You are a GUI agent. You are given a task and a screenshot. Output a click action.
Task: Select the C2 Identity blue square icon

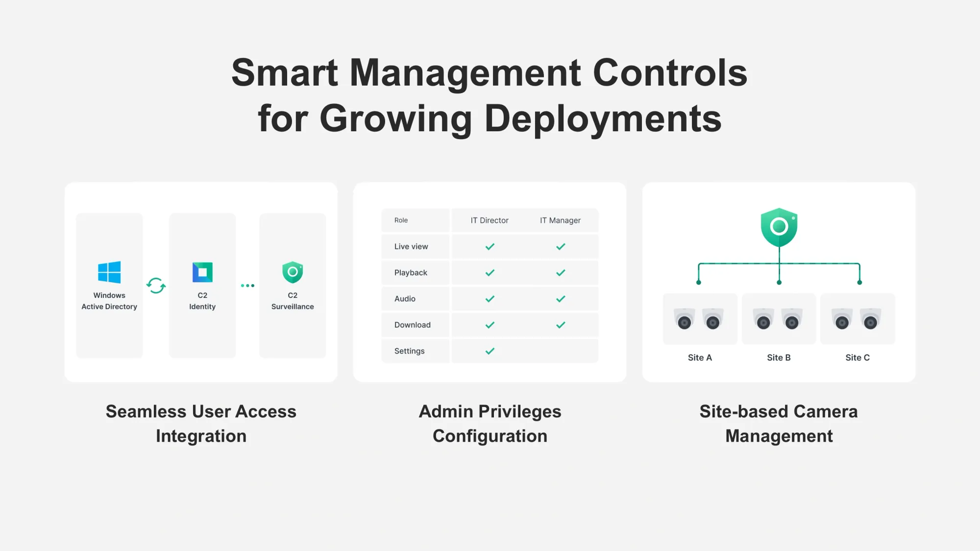(x=202, y=272)
